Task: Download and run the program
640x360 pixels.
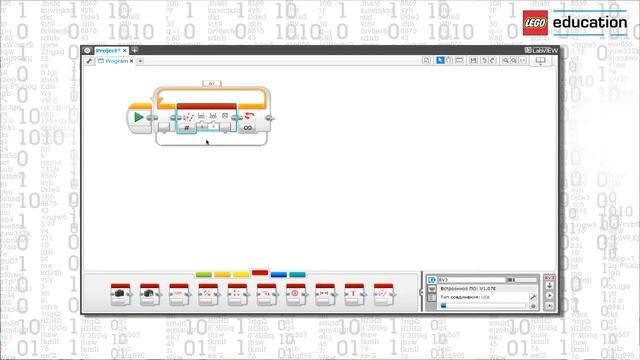Action: pyautogui.click(x=549, y=296)
